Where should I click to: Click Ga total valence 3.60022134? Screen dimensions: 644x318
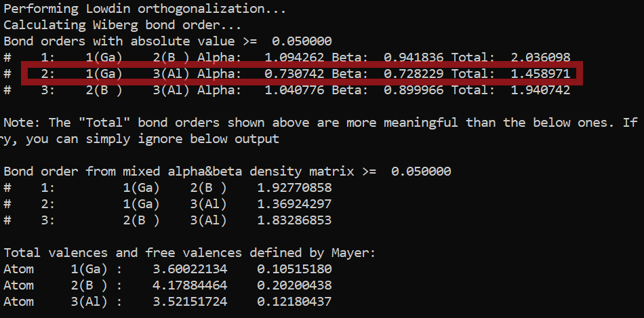(190, 269)
